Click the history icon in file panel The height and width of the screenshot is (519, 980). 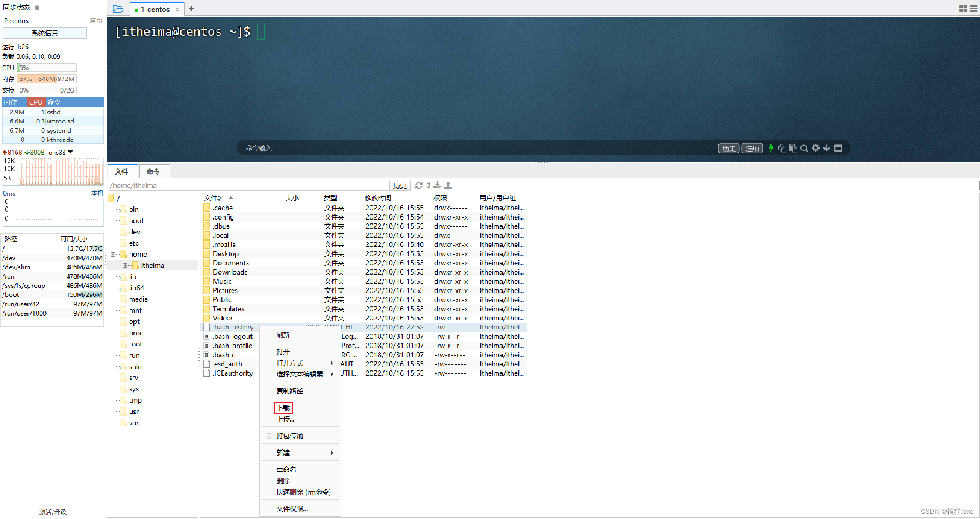point(400,185)
